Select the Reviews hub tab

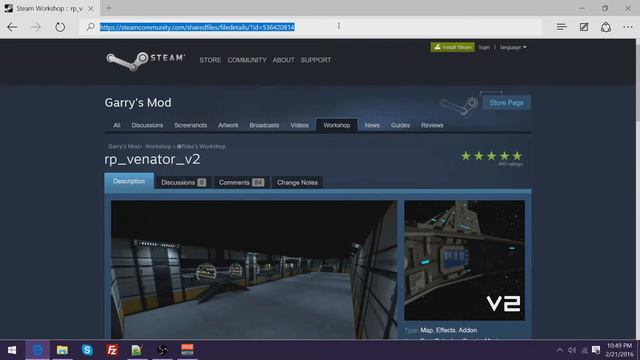coord(432,125)
